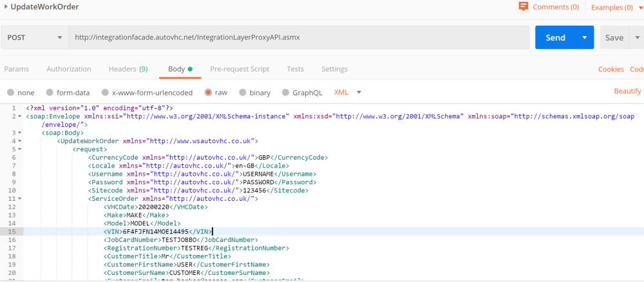The image size is (644, 282).
Task: Select the form-data radio option
Action: pyautogui.click(x=50, y=93)
